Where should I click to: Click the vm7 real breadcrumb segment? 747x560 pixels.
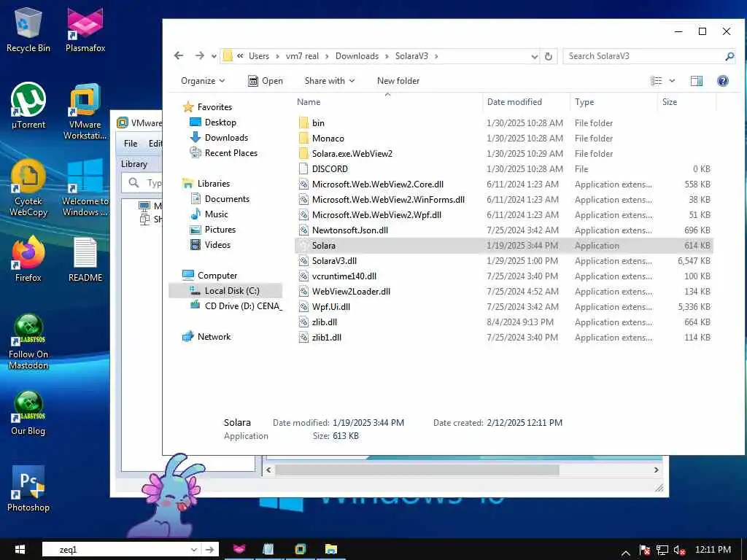coord(302,56)
